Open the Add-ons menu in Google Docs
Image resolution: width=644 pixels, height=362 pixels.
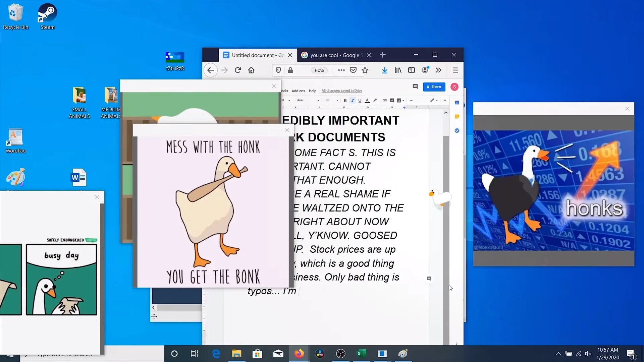(x=298, y=90)
